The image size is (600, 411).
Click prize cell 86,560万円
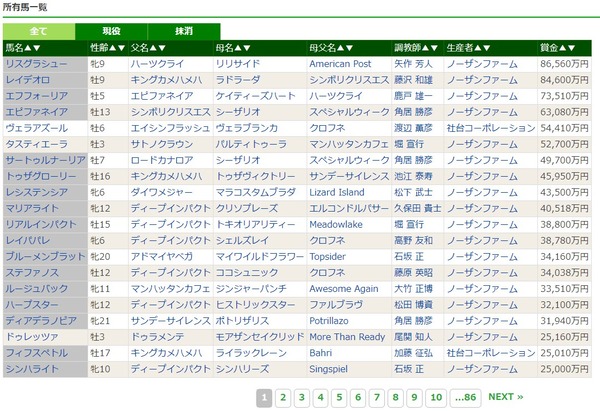(564, 64)
